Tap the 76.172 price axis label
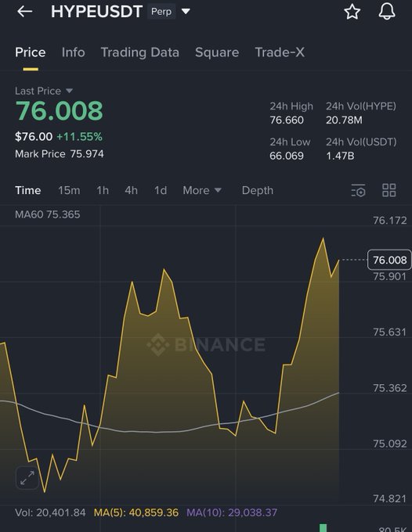Screen dimensions: 412x532 (390, 221)
